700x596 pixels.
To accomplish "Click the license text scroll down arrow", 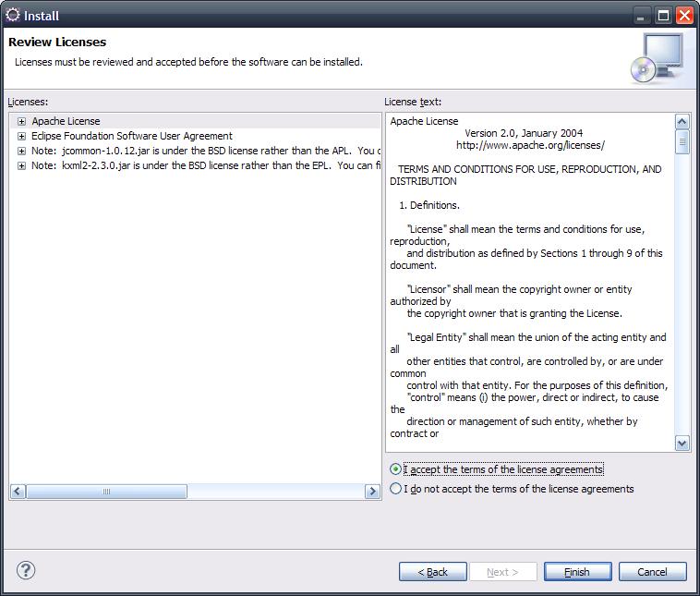I will click(x=682, y=444).
